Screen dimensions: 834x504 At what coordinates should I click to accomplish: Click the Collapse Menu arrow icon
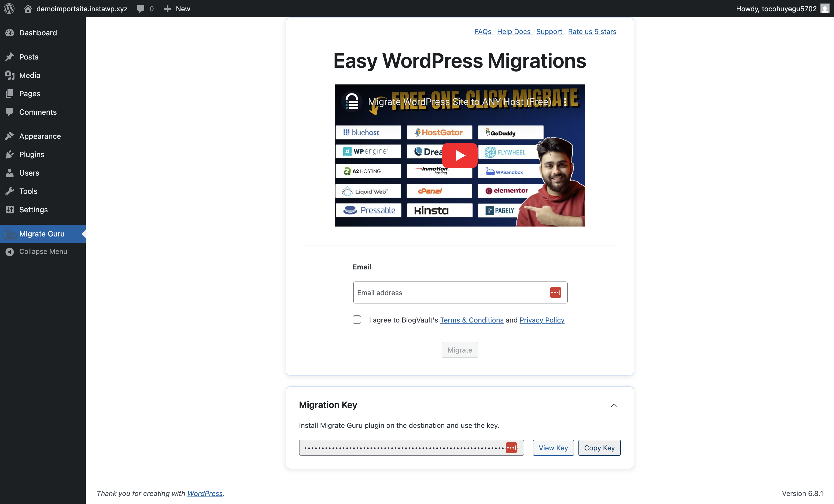(x=9, y=251)
